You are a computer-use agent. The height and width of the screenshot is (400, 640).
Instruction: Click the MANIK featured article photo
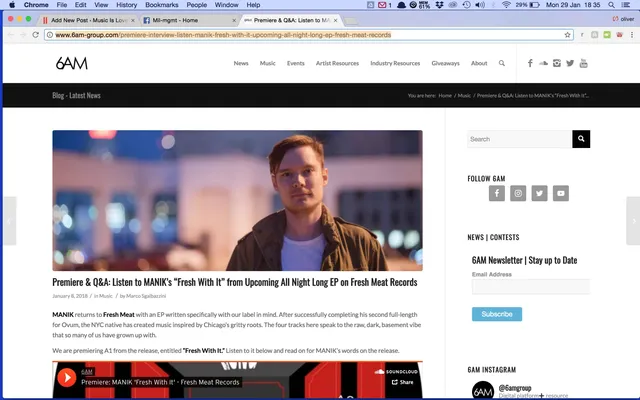coord(238,200)
